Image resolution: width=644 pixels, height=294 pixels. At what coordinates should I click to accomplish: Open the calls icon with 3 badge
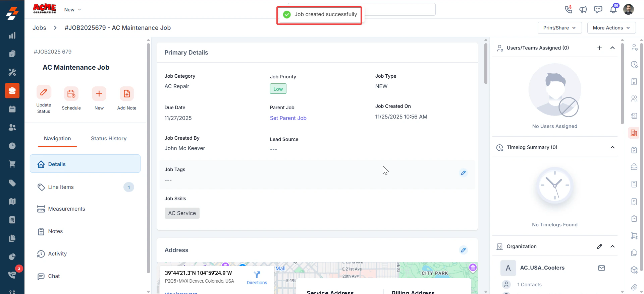[12, 275]
